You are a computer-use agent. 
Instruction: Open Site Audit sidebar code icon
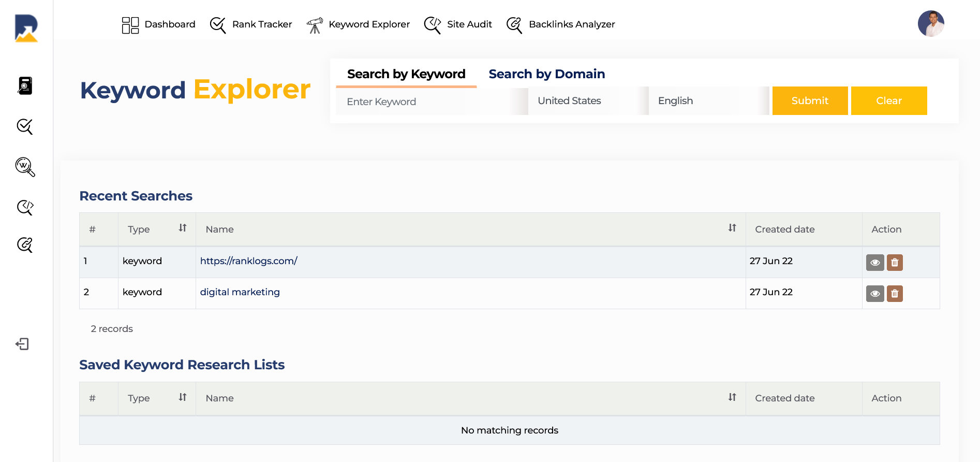click(x=25, y=207)
